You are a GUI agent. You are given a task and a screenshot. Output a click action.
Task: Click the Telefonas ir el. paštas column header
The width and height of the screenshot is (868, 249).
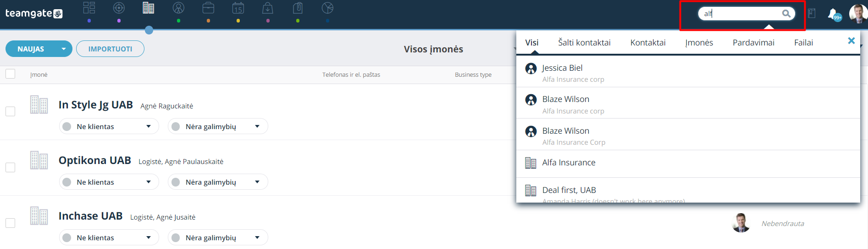[351, 74]
